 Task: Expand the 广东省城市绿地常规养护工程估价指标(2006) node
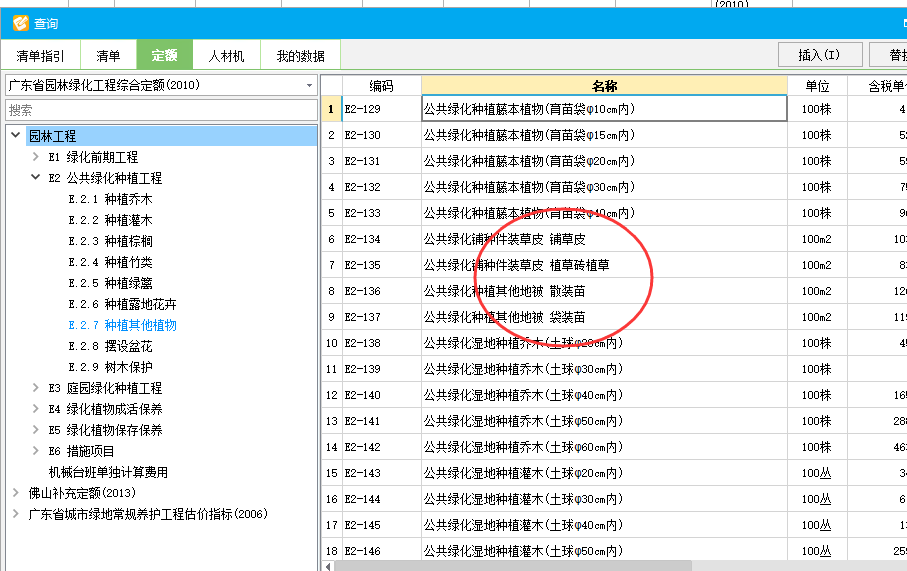click(x=16, y=513)
